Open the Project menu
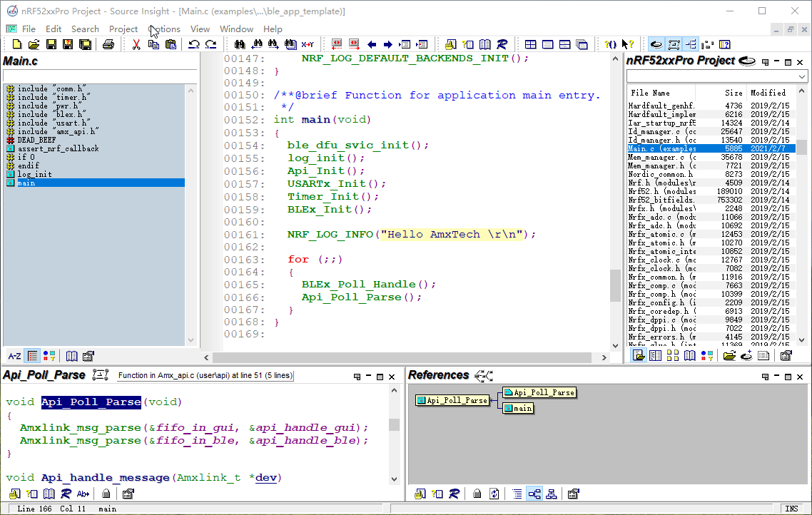The height and width of the screenshot is (515, 812). point(123,29)
